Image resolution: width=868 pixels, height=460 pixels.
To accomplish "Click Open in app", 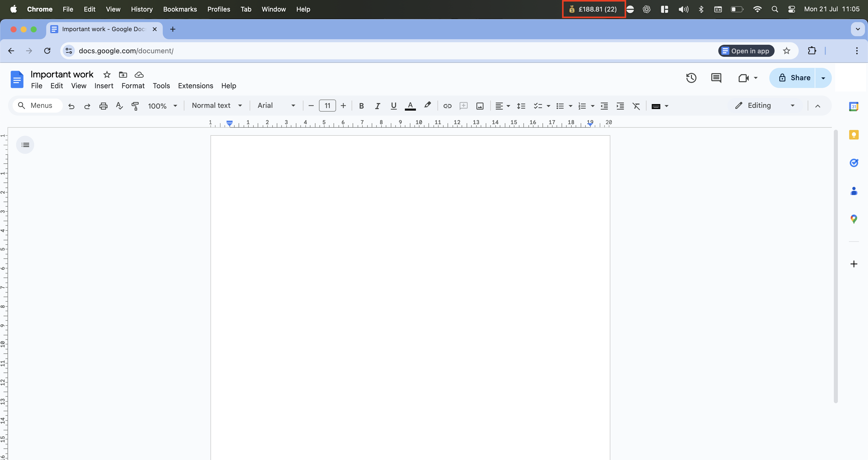I will click(746, 51).
